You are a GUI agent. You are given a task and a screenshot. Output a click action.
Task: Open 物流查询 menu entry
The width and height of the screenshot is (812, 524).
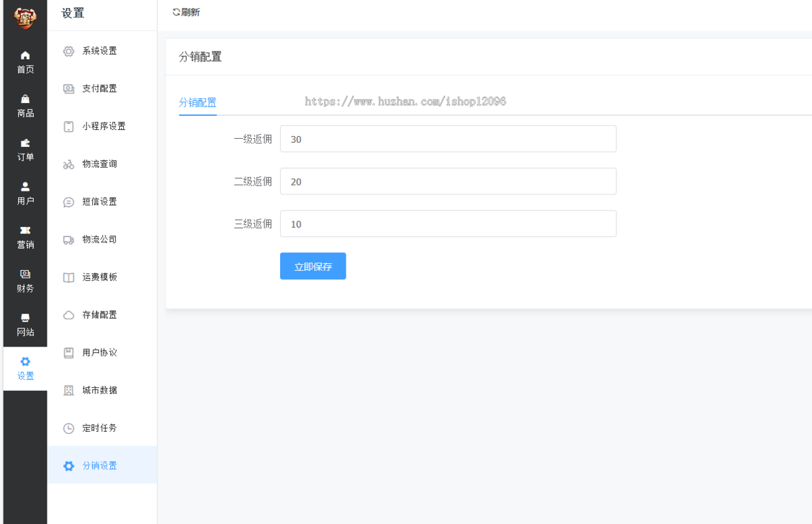point(102,164)
